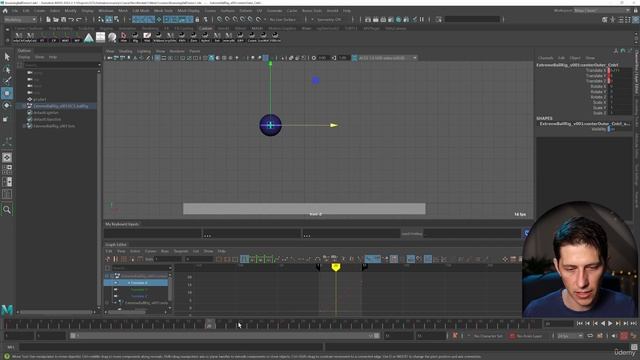Open the Modify menu
640x360 pixels.
[70, 11]
